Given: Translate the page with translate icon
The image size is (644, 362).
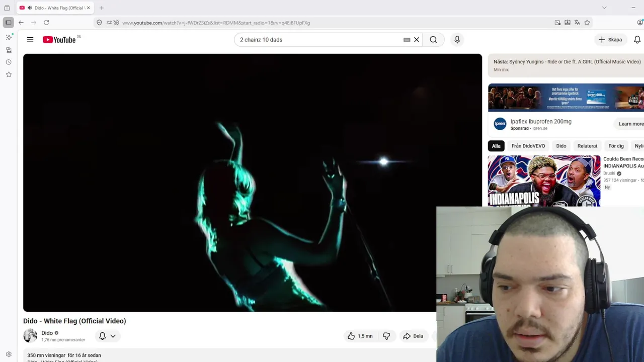Looking at the screenshot, I should coord(577,23).
